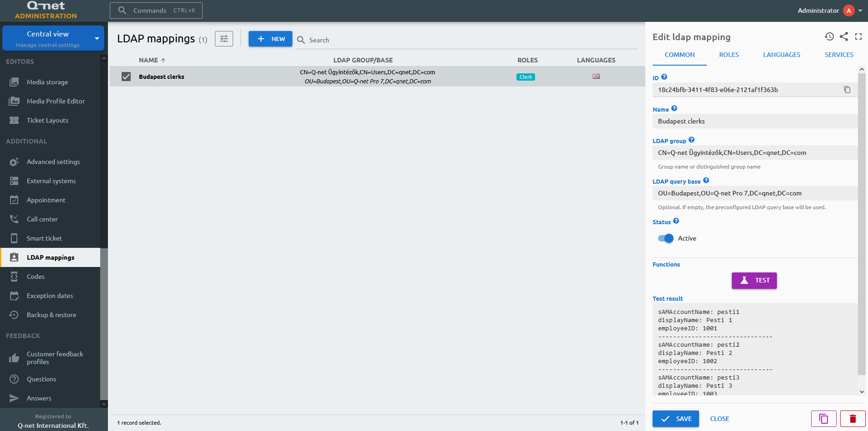This screenshot has width=868, height=431.
Task: Open Media Profile Editor
Action: (x=50, y=101)
